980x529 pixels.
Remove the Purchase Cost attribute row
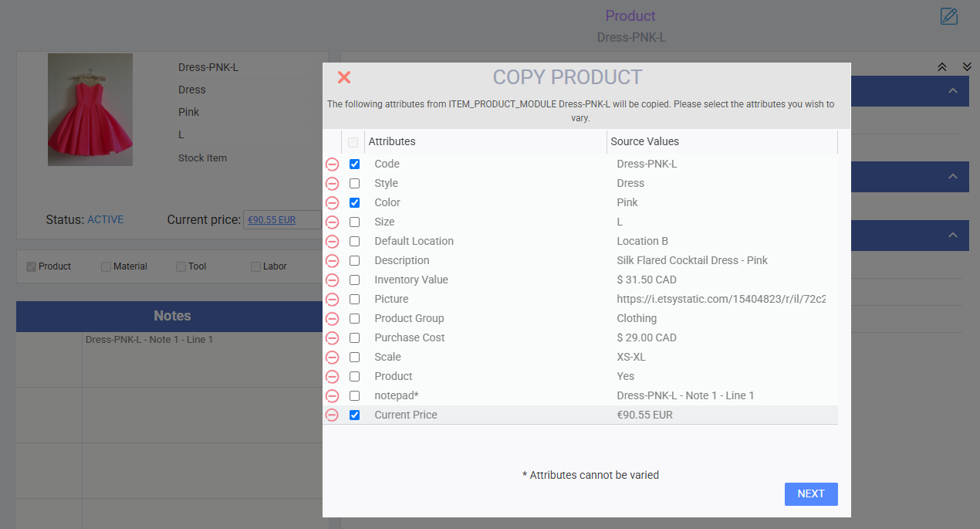pos(332,338)
